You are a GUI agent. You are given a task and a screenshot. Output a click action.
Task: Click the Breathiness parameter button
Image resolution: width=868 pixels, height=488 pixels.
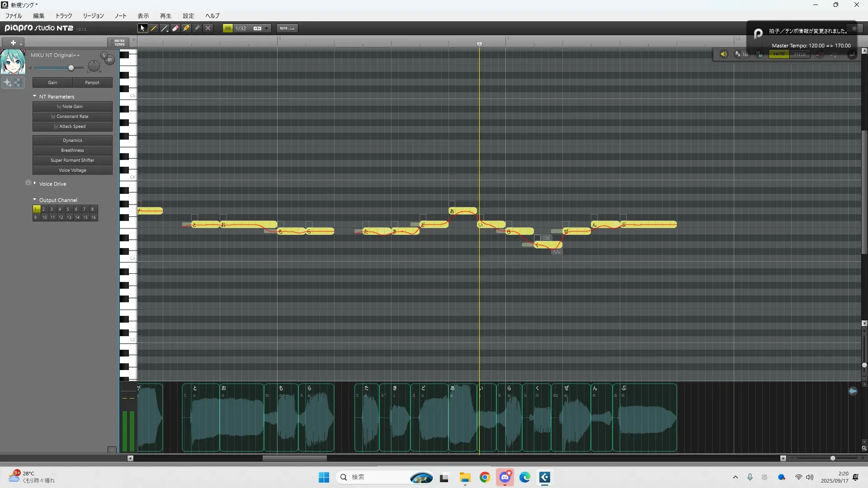coord(72,150)
